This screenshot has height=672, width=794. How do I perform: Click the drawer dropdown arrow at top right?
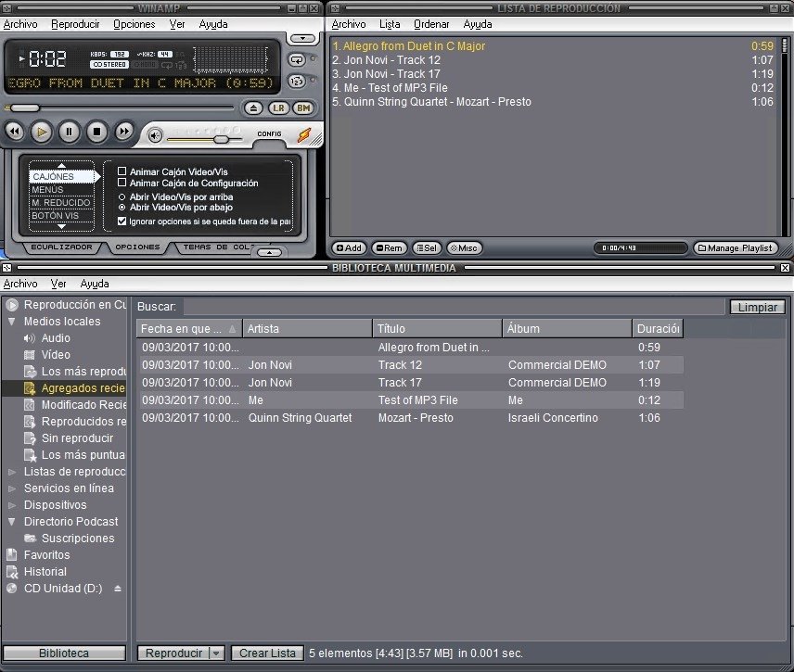tap(302, 38)
